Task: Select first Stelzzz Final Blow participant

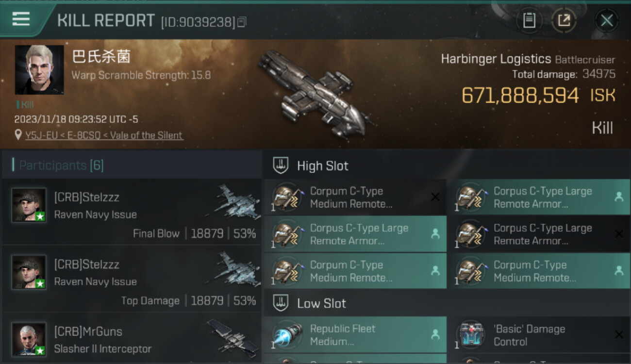Action: tap(132, 212)
